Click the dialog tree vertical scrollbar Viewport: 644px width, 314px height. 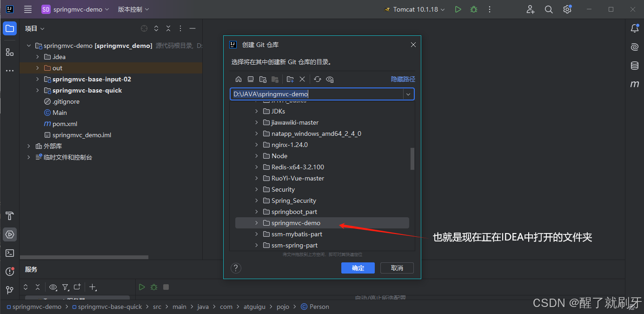[x=412, y=159]
